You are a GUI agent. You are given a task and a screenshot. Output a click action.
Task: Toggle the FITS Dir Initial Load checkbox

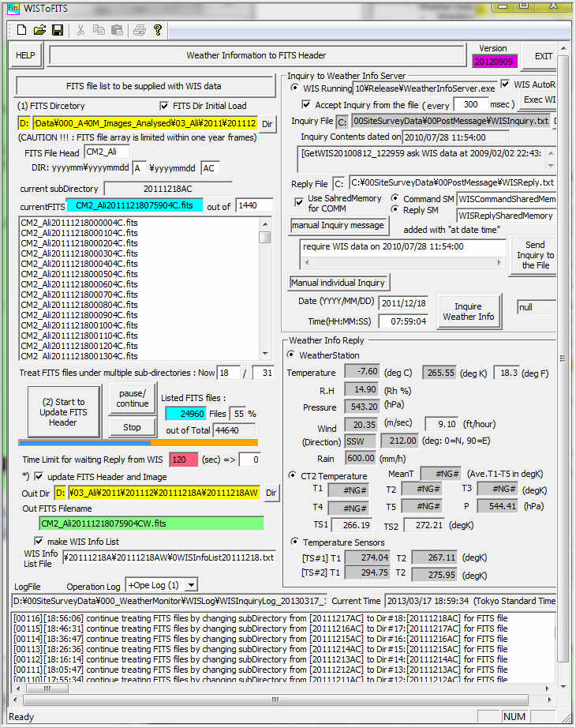point(164,106)
